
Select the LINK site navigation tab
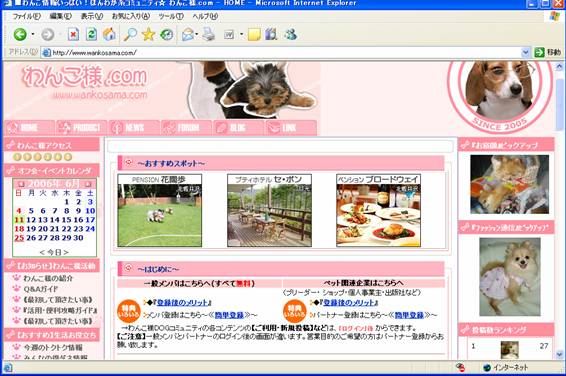[291, 128]
